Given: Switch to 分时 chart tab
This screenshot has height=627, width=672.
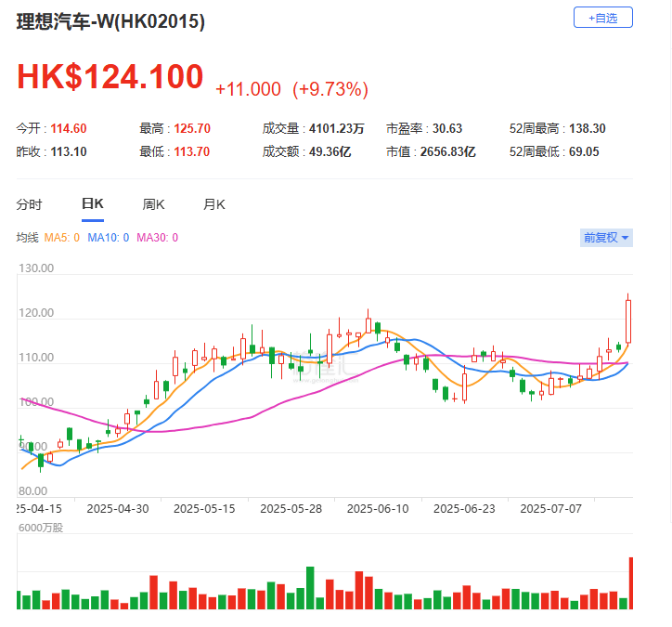Looking at the screenshot, I should [x=29, y=204].
